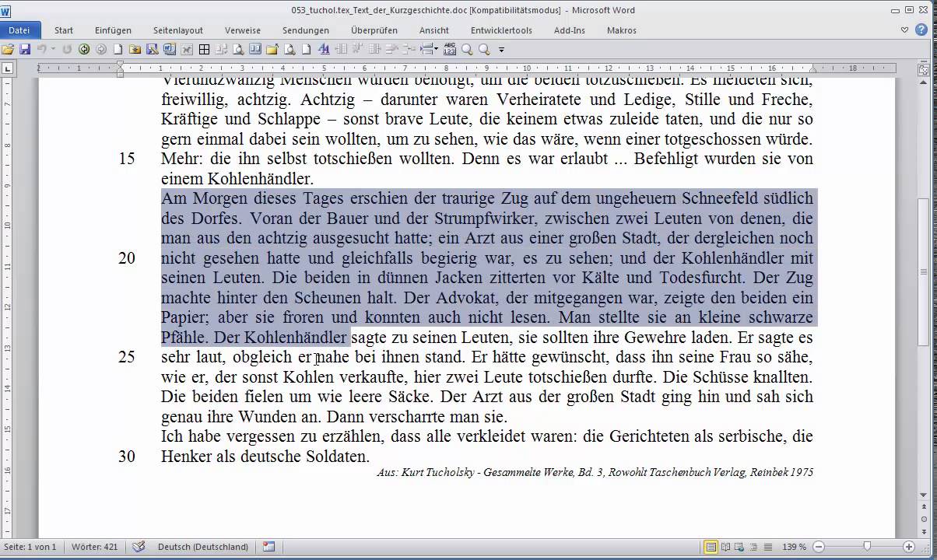Switch to Full Screen Reading view
Viewport: 937px width, 560px height.
coord(725,547)
